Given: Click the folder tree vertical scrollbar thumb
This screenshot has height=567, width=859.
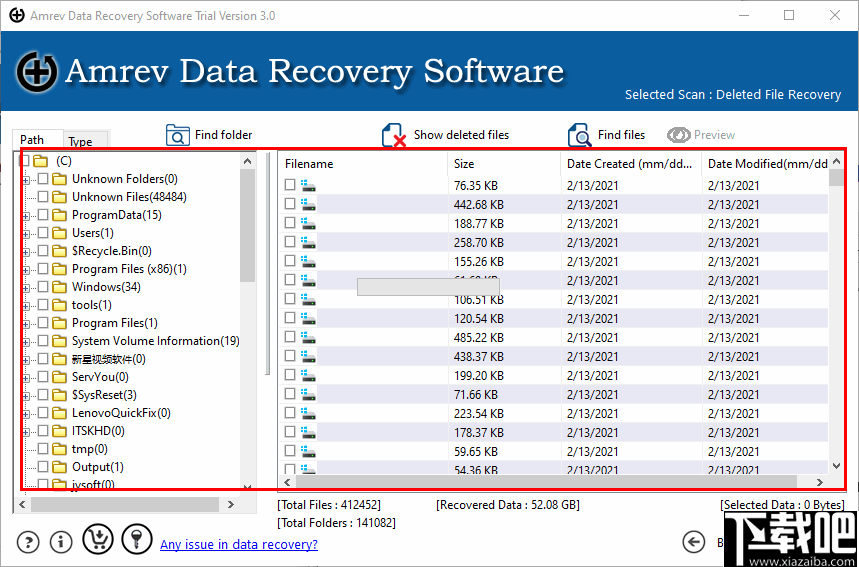Looking at the screenshot, I should click(x=248, y=225).
